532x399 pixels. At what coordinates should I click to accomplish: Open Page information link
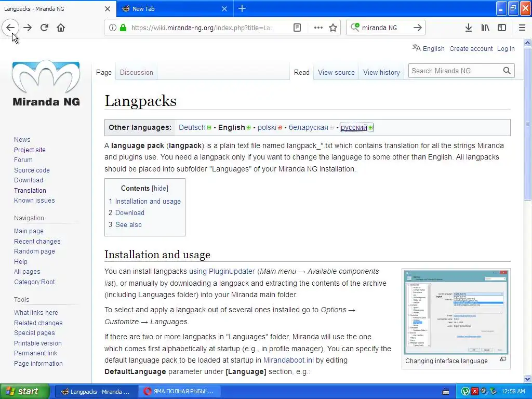tap(38, 363)
